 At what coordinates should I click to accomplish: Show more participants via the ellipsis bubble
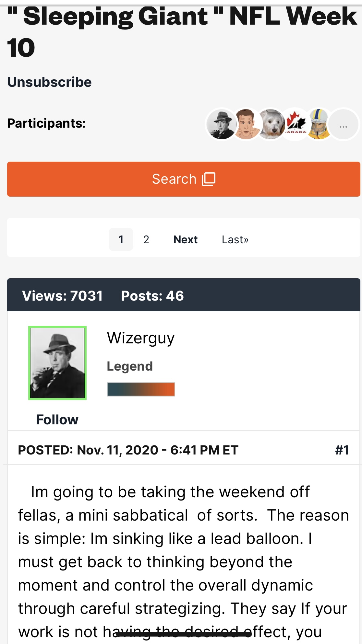tap(344, 124)
